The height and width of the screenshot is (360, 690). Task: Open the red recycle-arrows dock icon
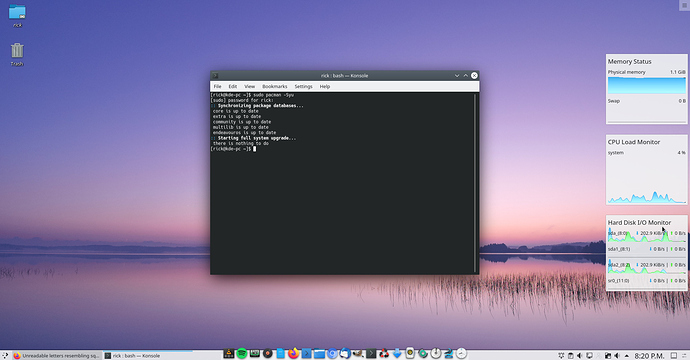(384, 353)
